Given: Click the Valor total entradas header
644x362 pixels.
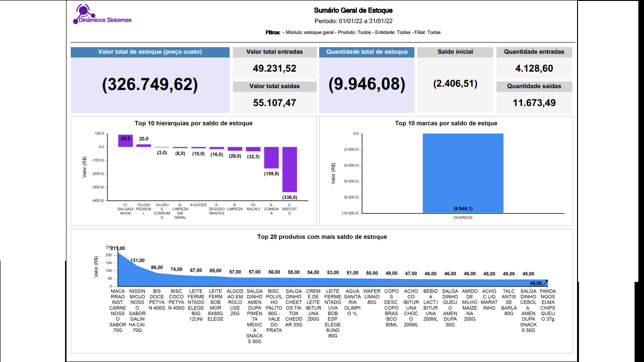Looking at the screenshot, I should tap(274, 52).
